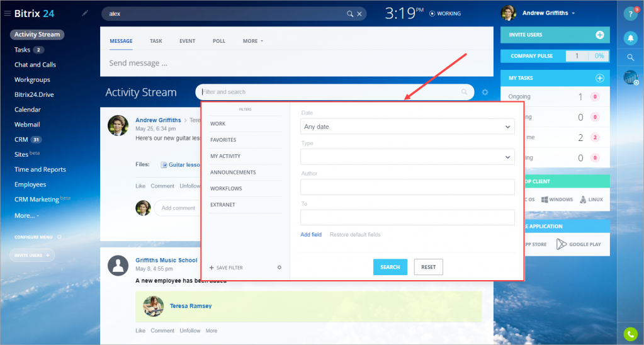Expand the More dropdown in message tabs
Viewport: 644px width, 345px height.
pos(252,41)
